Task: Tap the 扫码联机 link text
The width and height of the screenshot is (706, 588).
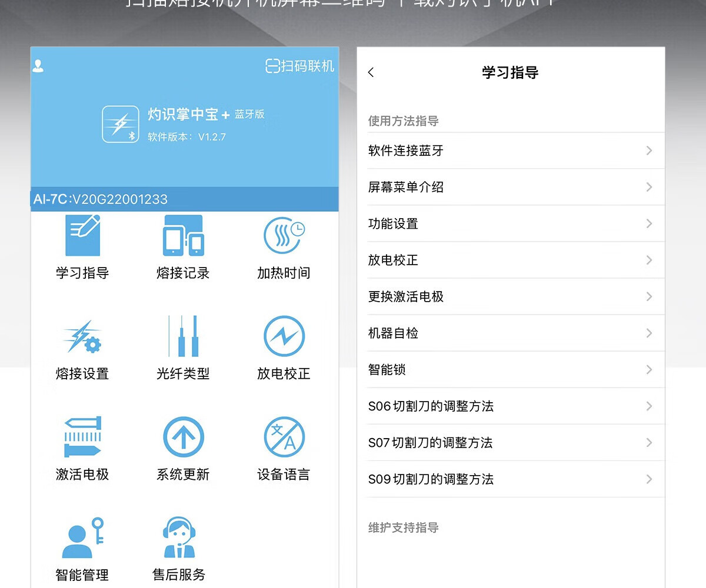Action: tap(308, 66)
